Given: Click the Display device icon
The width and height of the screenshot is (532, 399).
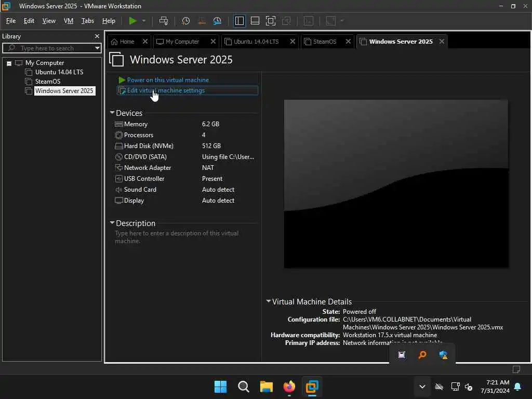Looking at the screenshot, I should pyautogui.click(x=119, y=201).
